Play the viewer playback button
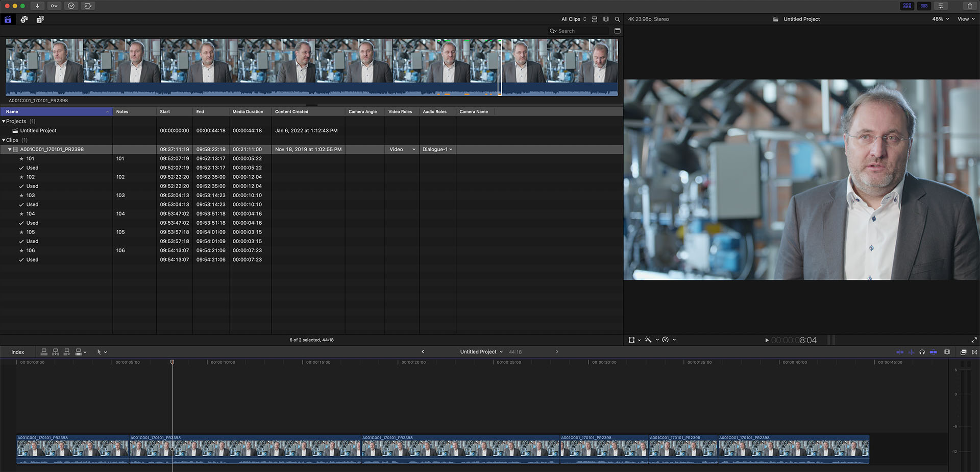 (767, 340)
